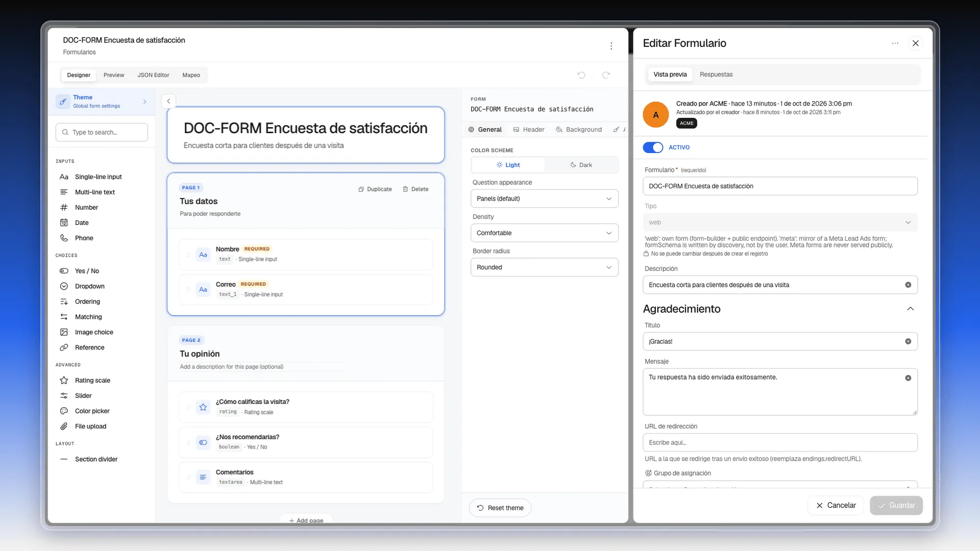Click the redo arrow icon

[x=606, y=75]
